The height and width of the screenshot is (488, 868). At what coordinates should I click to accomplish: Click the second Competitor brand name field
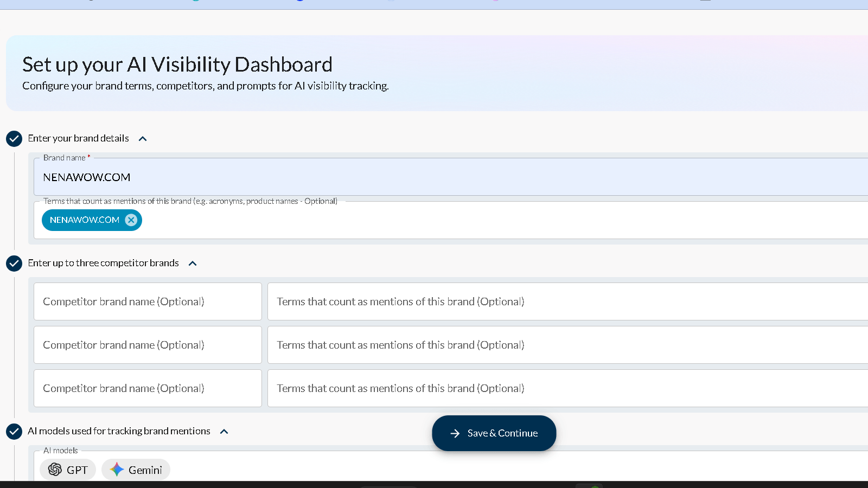(148, 345)
